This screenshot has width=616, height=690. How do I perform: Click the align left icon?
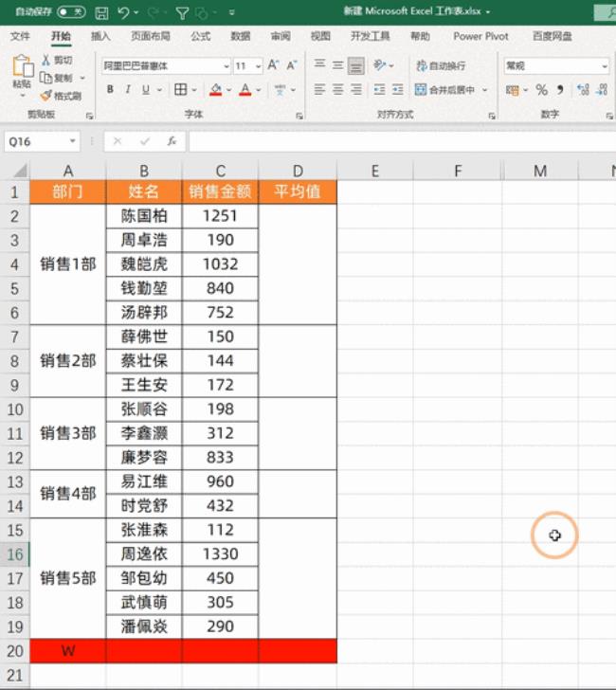[x=319, y=90]
